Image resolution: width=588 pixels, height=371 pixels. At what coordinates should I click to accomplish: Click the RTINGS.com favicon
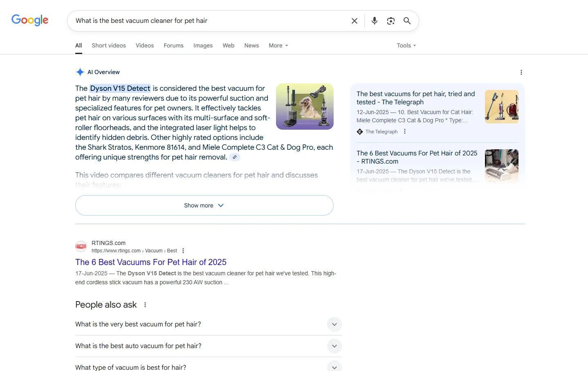pyautogui.click(x=81, y=246)
